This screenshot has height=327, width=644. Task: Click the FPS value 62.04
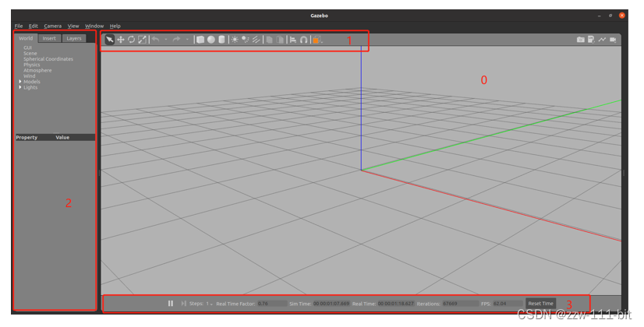508,304
